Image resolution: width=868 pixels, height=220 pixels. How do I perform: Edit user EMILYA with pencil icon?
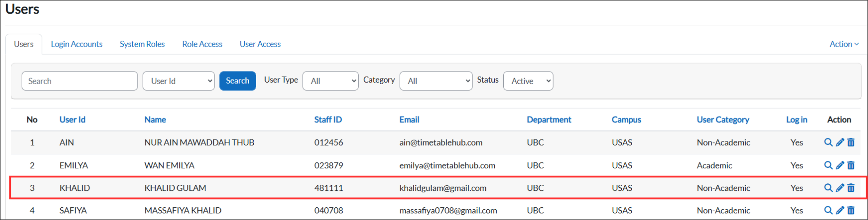click(x=840, y=165)
